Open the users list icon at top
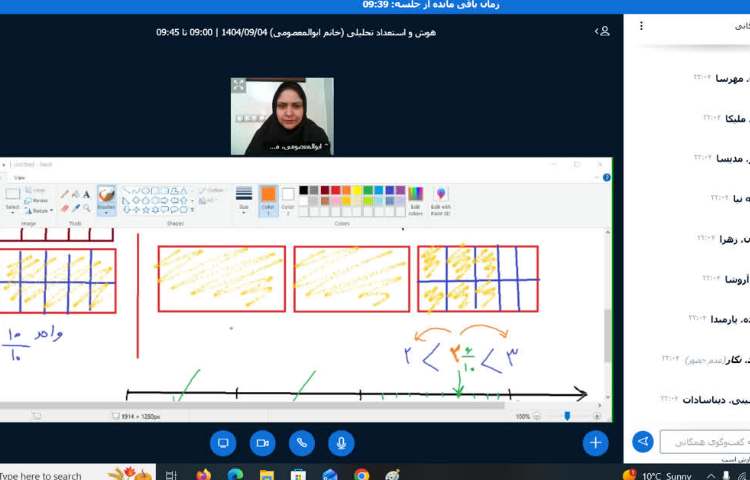Screen dimensions: 750x480 tap(603, 32)
